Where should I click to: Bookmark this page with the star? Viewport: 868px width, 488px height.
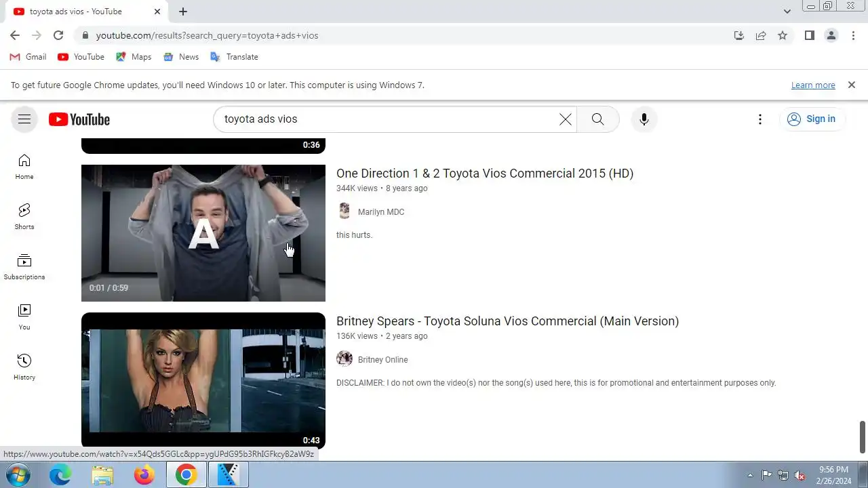point(783,35)
